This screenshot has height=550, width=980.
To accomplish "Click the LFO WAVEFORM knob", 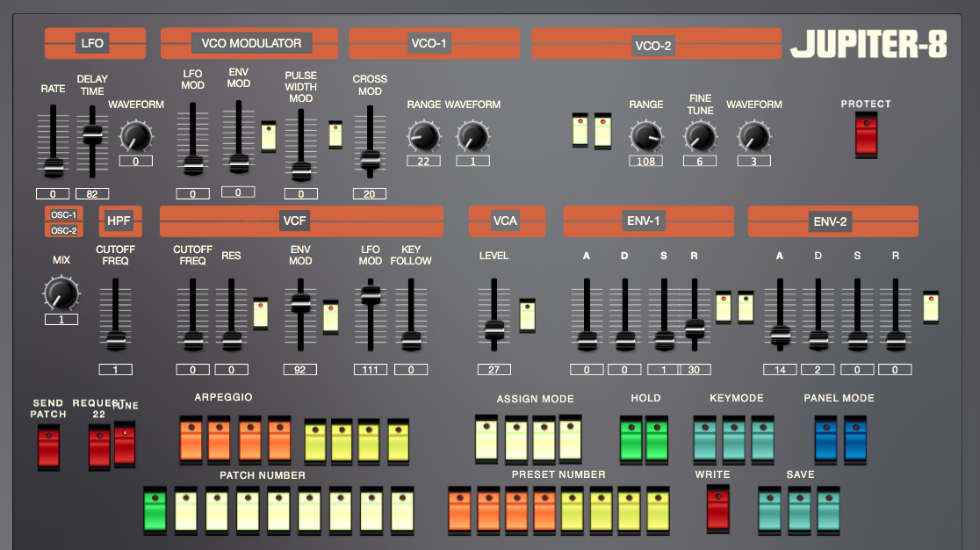I will click(135, 136).
